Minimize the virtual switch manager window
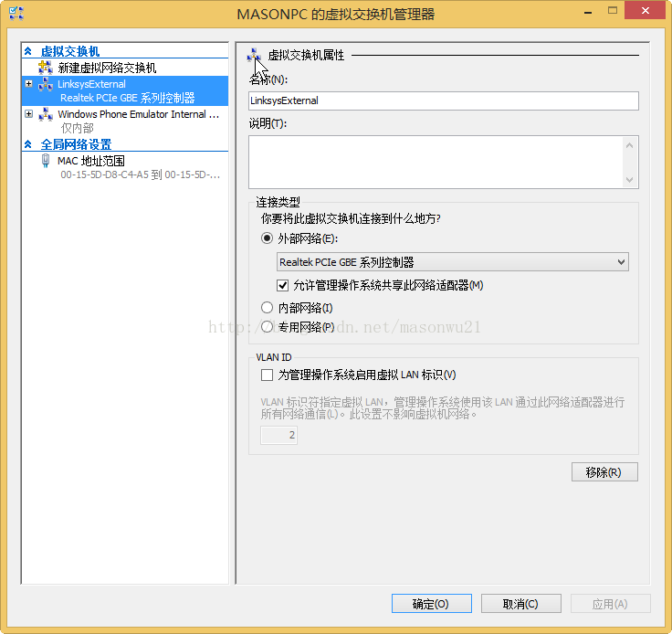This screenshot has width=672, height=634. [x=588, y=12]
